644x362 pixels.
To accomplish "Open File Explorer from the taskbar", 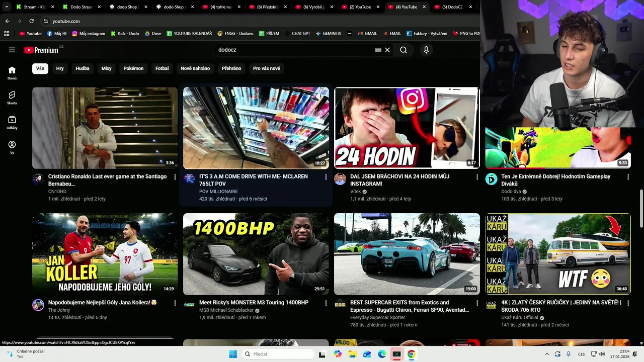I will pos(352,354).
